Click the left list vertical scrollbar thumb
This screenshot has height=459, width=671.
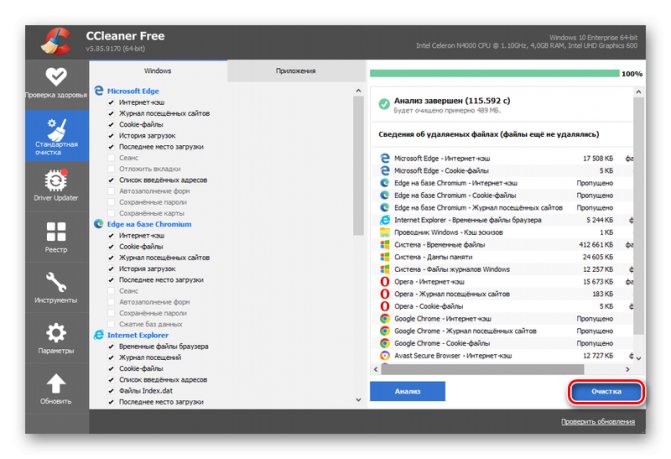tap(359, 166)
